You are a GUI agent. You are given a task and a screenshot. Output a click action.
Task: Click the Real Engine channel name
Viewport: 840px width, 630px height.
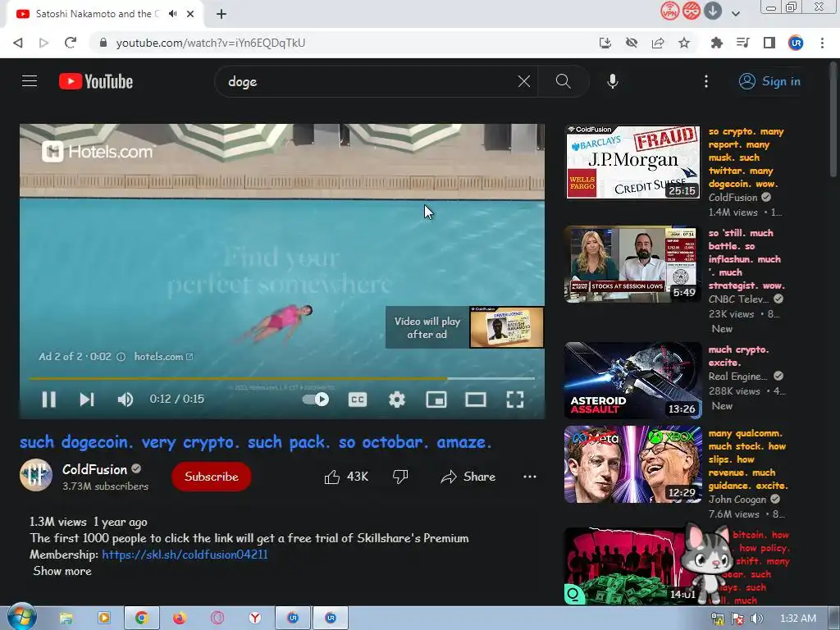click(737, 376)
